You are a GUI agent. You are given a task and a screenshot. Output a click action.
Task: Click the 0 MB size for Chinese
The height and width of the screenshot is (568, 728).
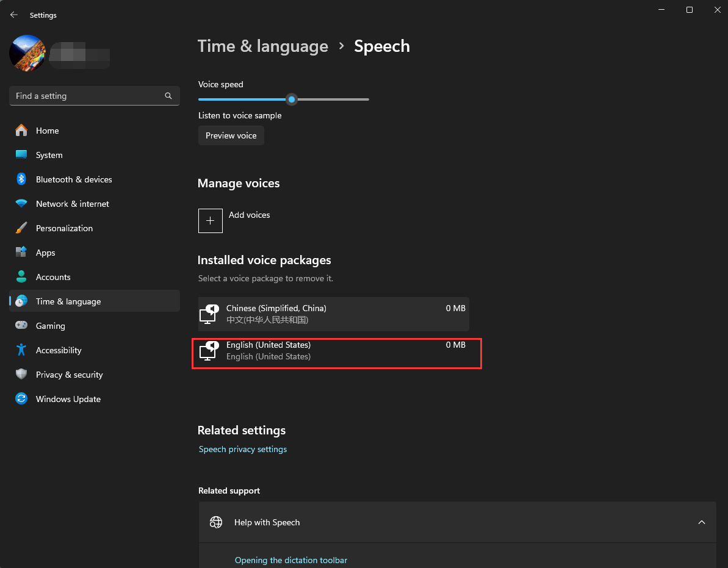[455, 308]
